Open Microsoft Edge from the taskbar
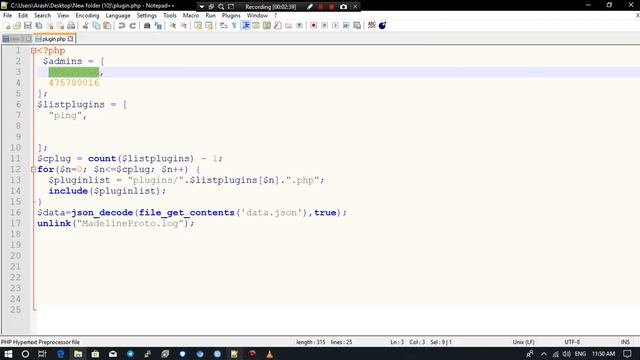The image size is (640, 360). (x=60, y=354)
